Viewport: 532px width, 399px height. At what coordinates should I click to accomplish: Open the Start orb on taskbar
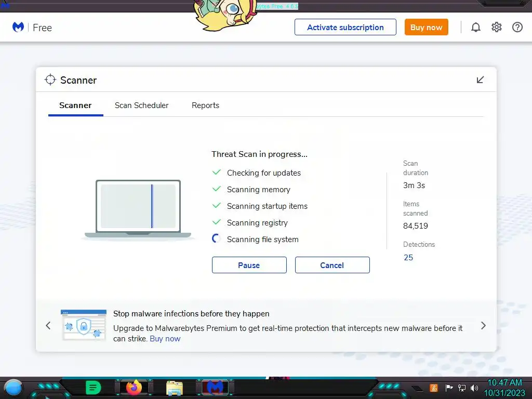click(13, 388)
